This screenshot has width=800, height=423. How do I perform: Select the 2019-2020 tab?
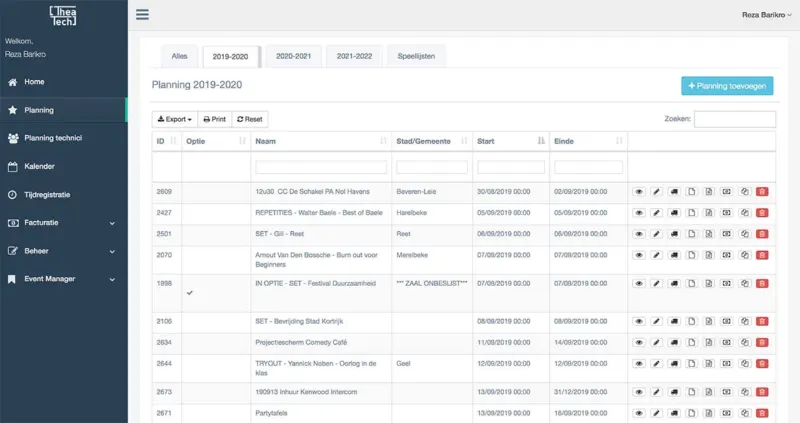point(231,57)
